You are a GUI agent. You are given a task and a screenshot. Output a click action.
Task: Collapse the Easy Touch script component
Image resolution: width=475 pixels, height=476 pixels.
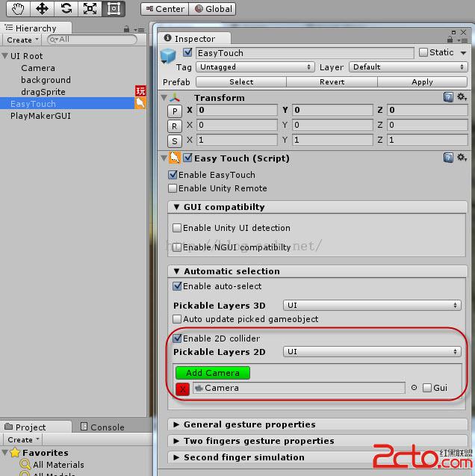[x=164, y=158]
